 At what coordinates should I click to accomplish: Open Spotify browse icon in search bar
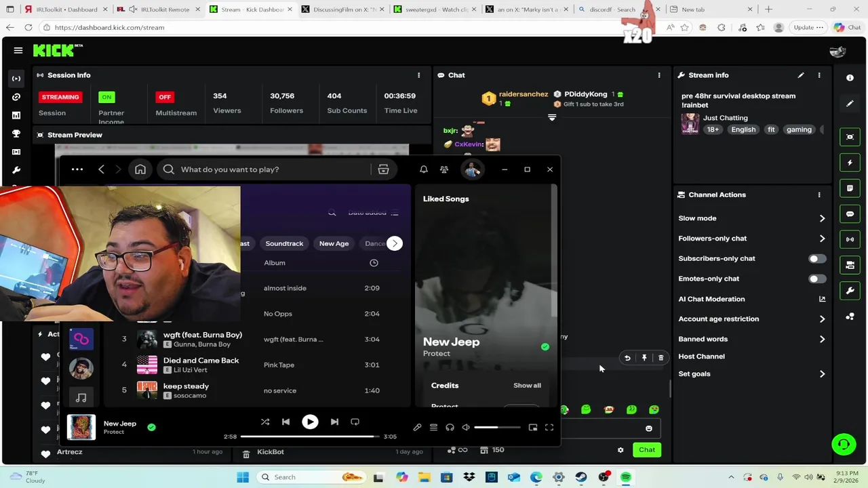tap(383, 169)
